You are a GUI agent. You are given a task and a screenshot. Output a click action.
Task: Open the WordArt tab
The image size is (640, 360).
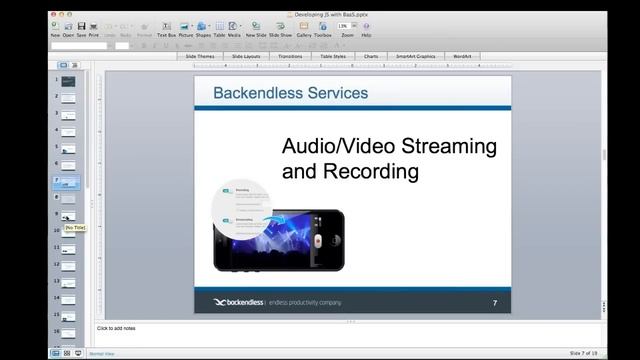(x=462, y=56)
